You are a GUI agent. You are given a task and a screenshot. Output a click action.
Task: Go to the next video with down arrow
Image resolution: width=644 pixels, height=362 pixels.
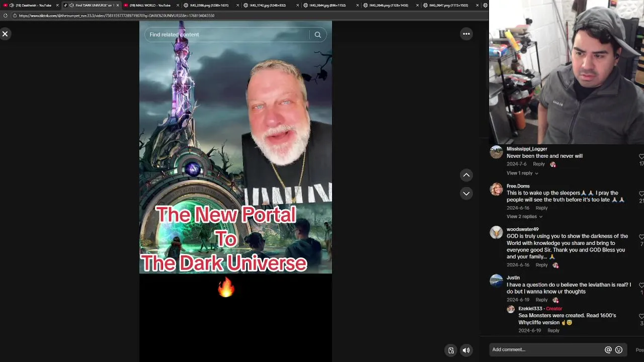pos(466,193)
